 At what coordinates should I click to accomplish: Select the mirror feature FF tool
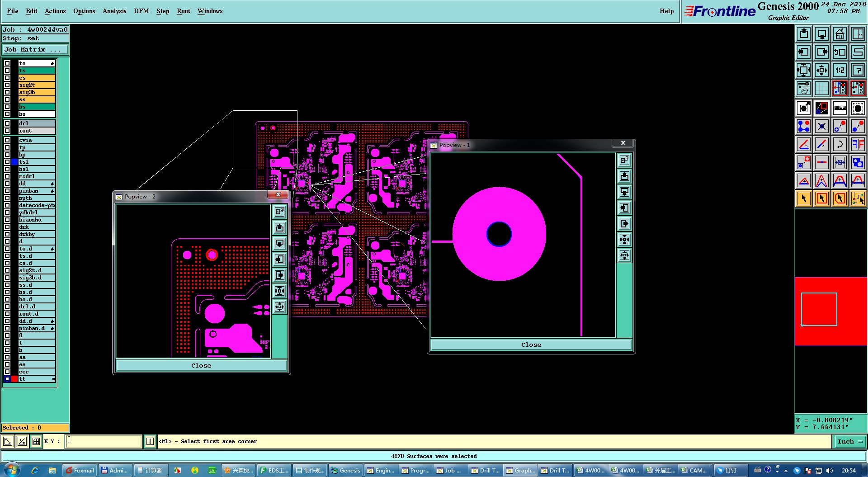(858, 144)
